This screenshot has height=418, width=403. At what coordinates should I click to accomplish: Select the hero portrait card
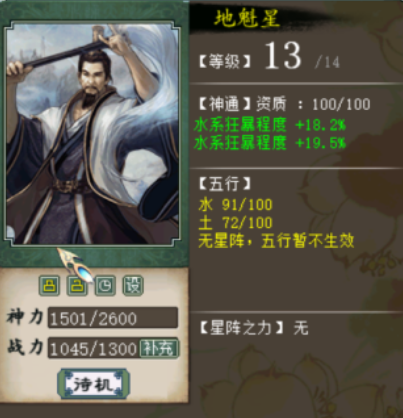click(x=93, y=134)
